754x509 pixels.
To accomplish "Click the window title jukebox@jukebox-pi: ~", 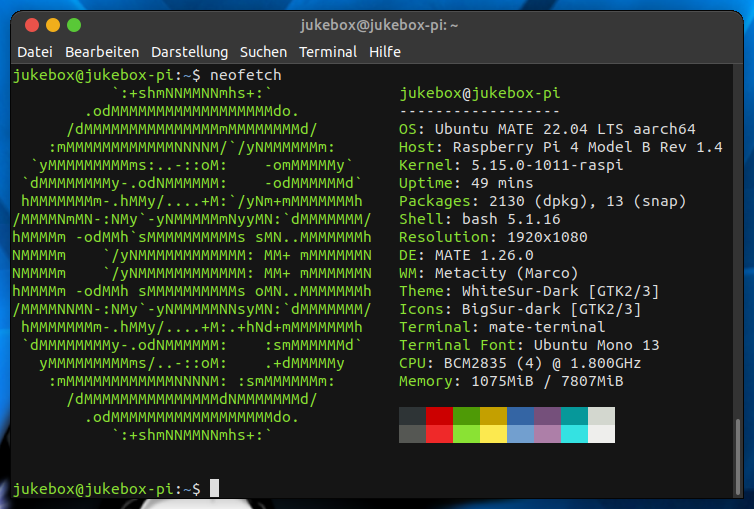I will (x=379, y=25).
